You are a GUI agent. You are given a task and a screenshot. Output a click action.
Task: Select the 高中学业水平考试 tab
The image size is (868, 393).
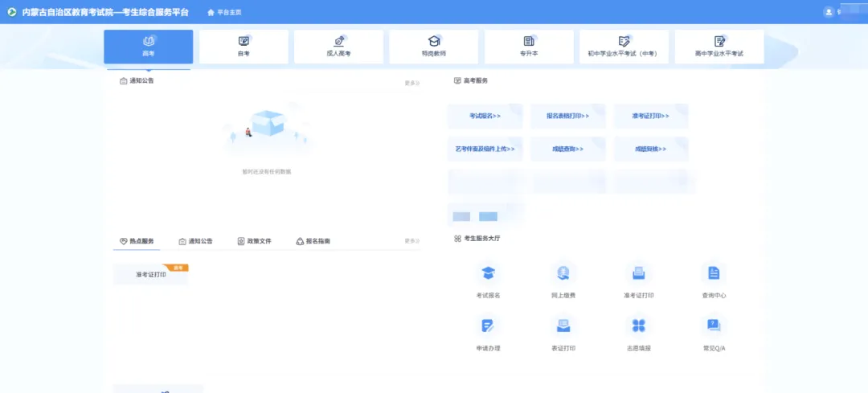719,47
